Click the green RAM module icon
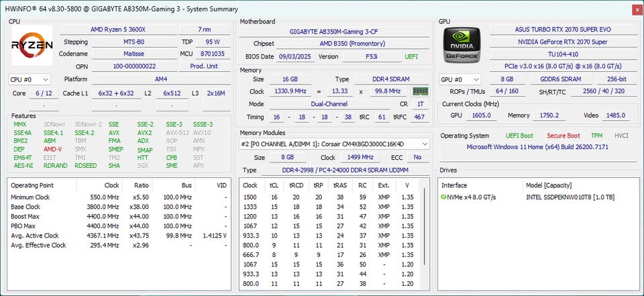 (420, 91)
